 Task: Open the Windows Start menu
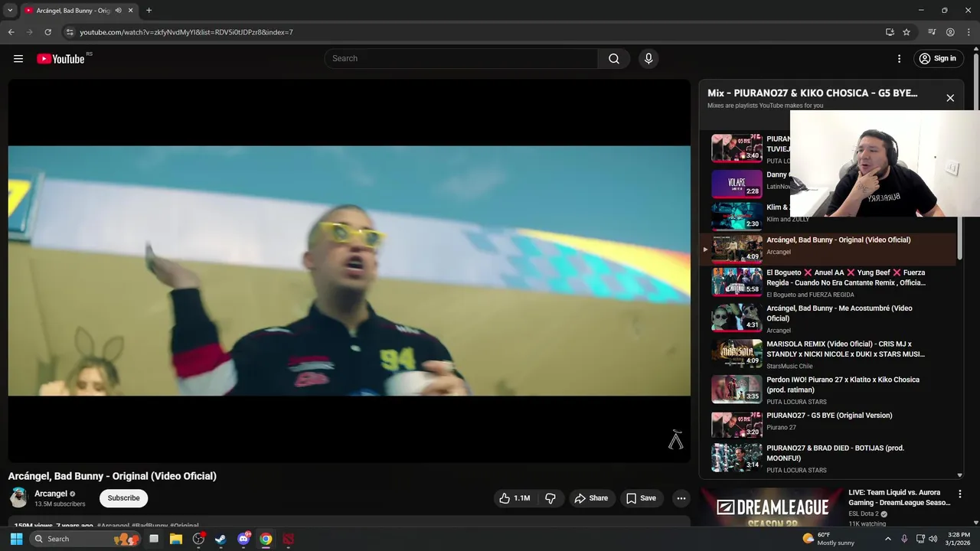click(16, 539)
